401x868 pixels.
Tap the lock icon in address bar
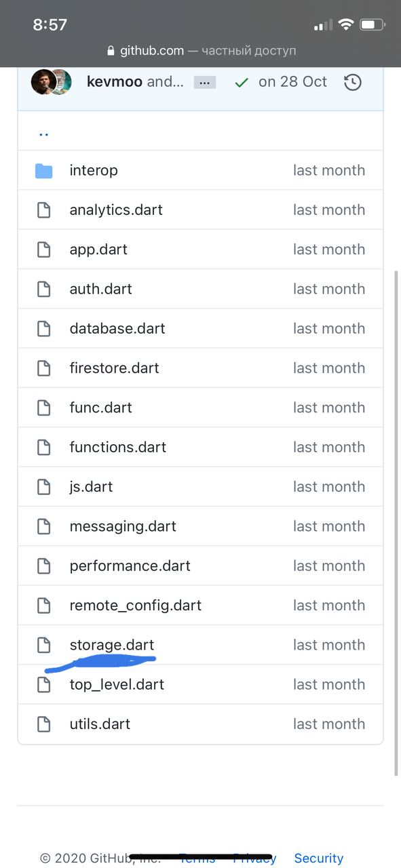(112, 51)
